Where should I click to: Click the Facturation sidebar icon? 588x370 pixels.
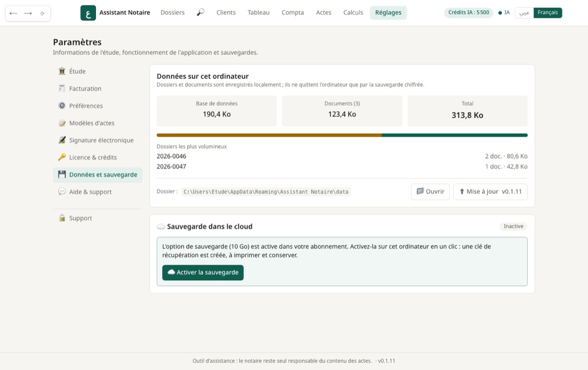62,89
